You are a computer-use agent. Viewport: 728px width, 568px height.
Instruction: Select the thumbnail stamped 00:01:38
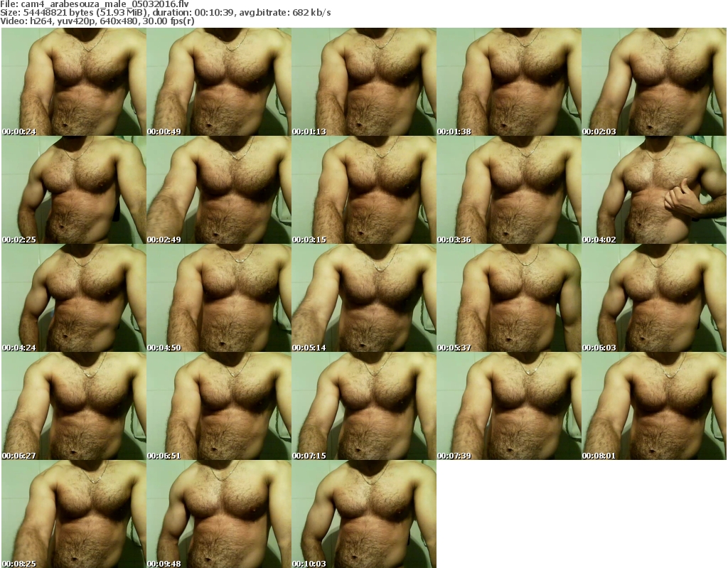[x=509, y=82]
